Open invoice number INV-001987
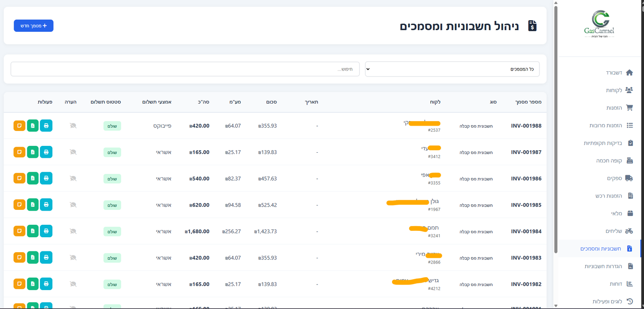This screenshot has width=644, height=309. pos(526,152)
